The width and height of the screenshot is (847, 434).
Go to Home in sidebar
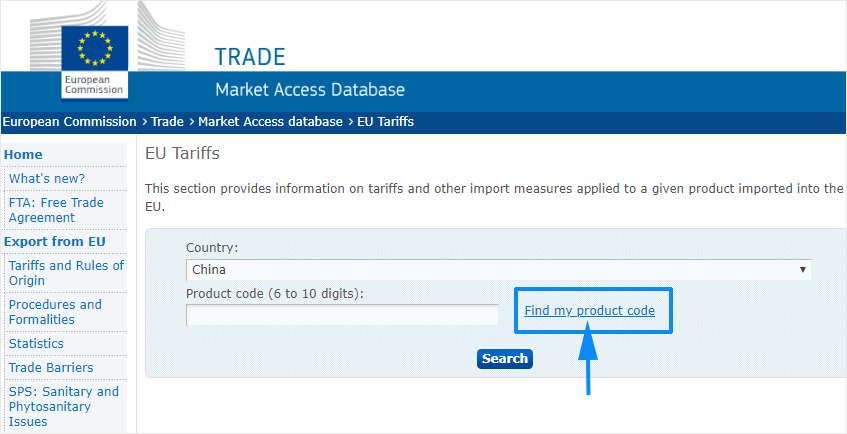pos(24,155)
